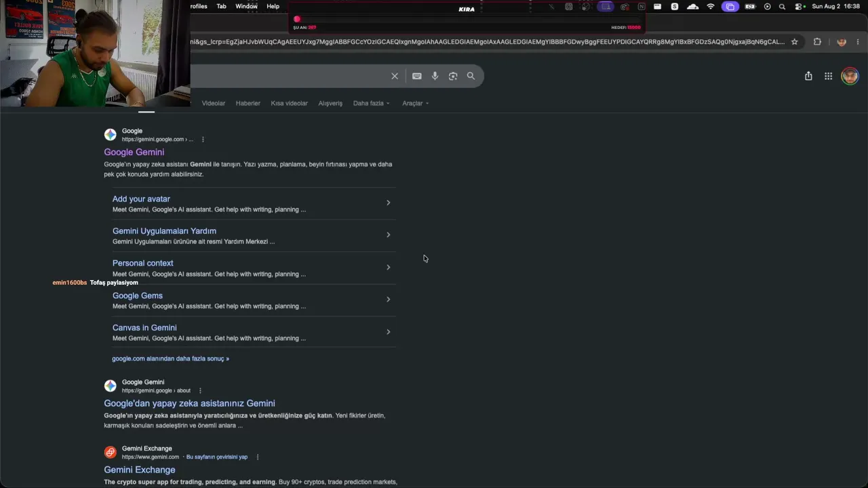Show more results from google.com

170,359
